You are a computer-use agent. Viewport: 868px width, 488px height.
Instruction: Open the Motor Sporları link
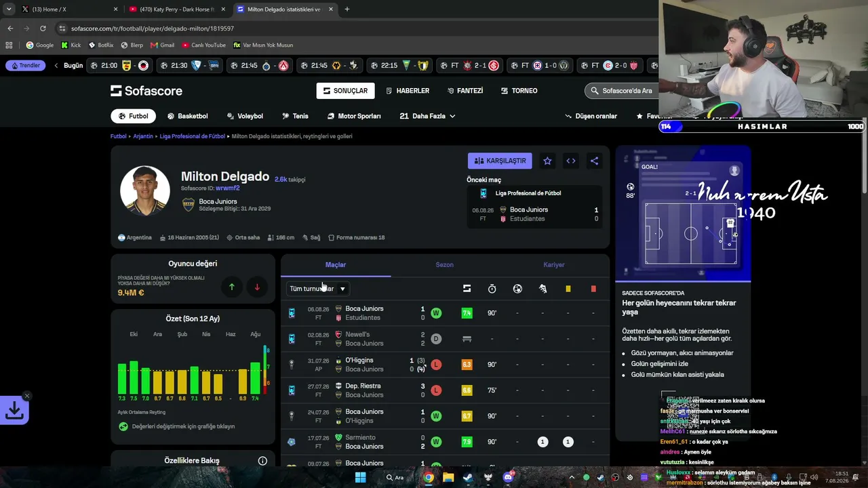pos(354,116)
